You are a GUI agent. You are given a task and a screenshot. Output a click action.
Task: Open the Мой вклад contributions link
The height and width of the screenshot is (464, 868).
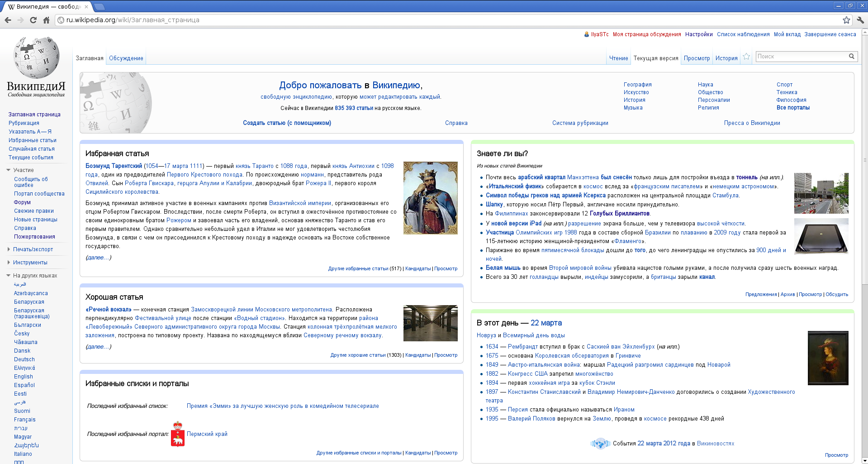(787, 34)
